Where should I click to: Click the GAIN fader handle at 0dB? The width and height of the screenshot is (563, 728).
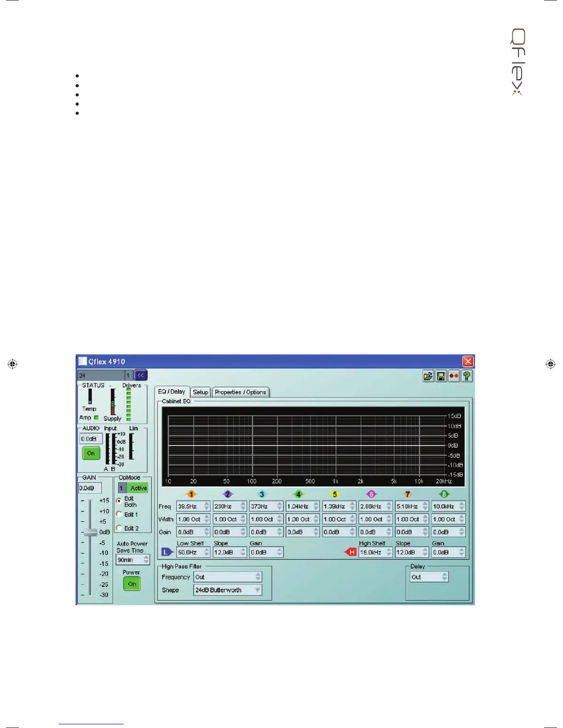pyautogui.click(x=90, y=532)
